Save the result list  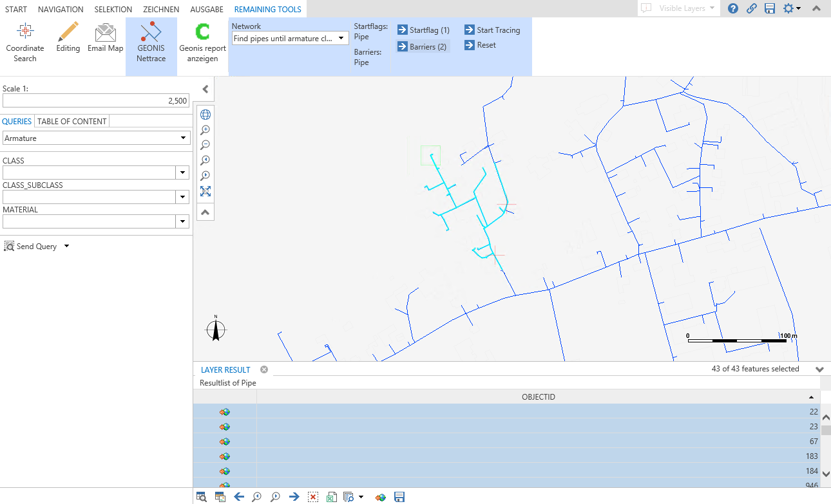tap(399, 496)
